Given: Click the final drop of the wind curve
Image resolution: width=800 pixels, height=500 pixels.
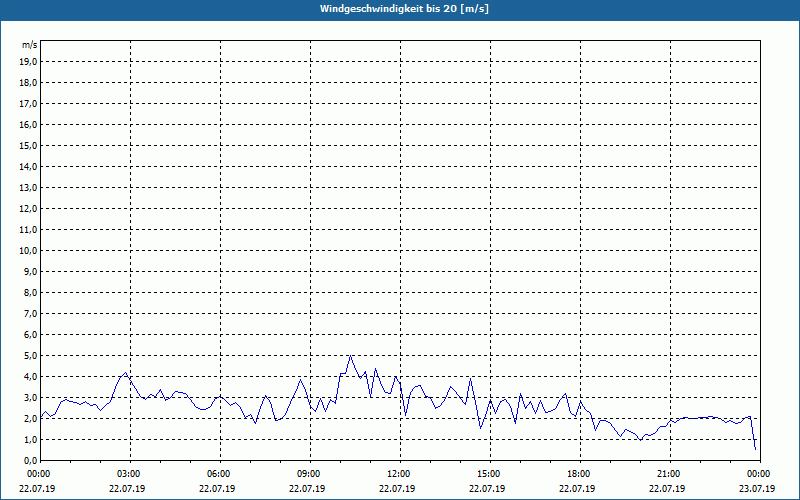Looking at the screenshot, I should pos(753,434).
